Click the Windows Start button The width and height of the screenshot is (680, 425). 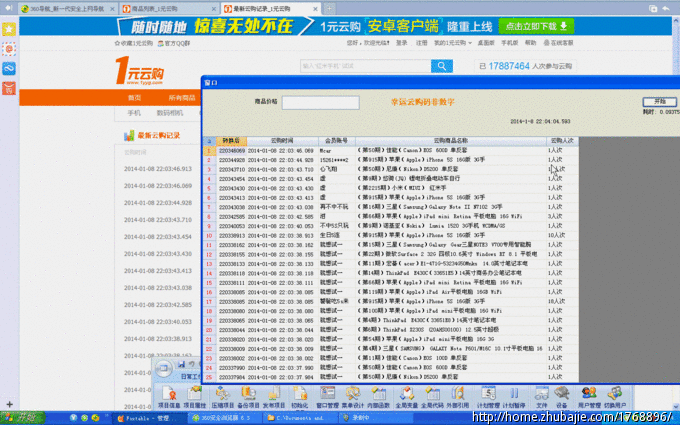coord(23,418)
